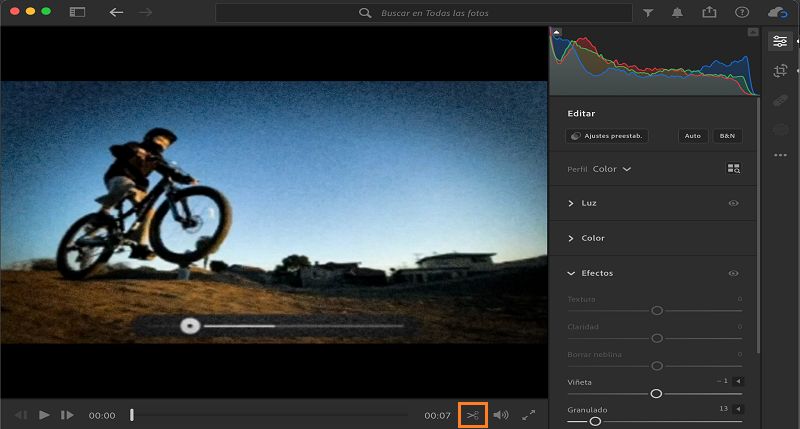This screenshot has width=800, height=429.
Task: Click the 00:00 current time text
Action: (x=102, y=416)
